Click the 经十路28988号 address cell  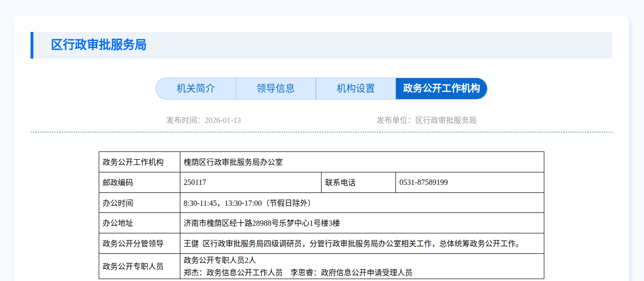point(262,223)
